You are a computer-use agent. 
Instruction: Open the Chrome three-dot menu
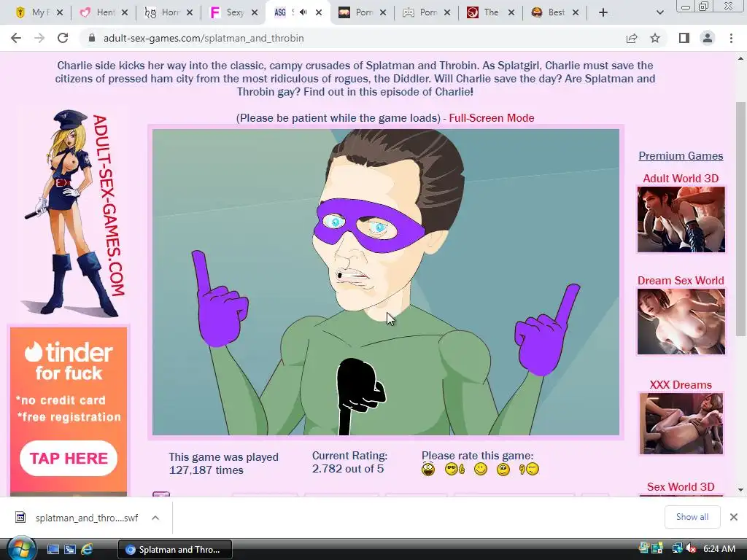coord(731,38)
